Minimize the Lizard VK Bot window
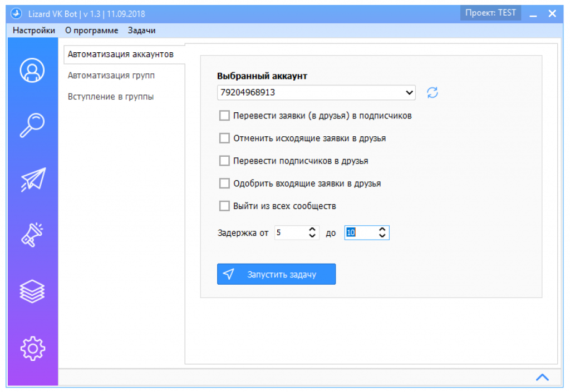This screenshot has width=570, height=392. 533,14
